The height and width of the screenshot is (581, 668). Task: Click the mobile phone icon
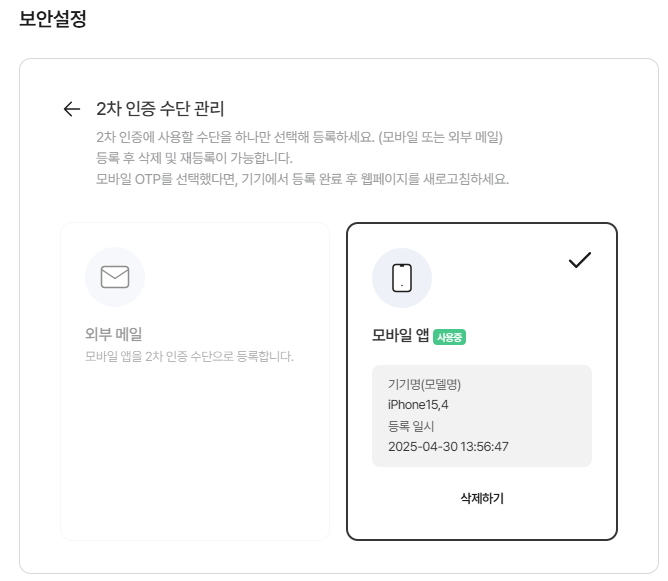pyautogui.click(x=402, y=277)
